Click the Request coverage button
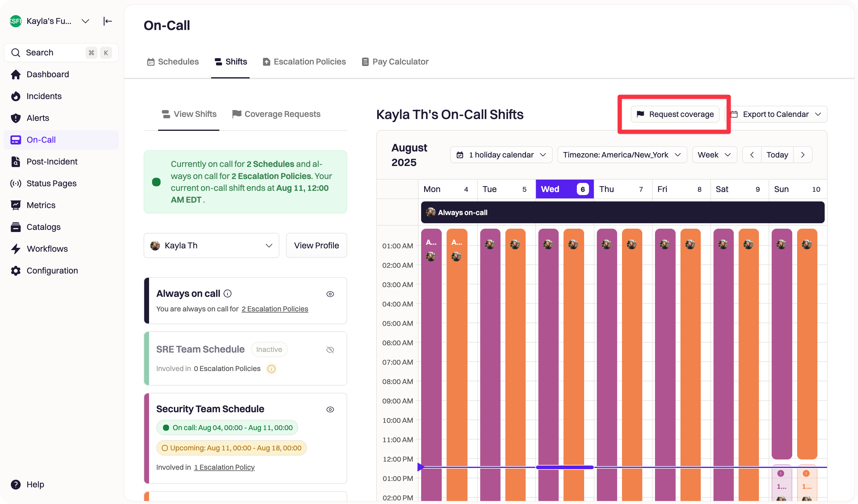The image size is (858, 504). (x=675, y=114)
